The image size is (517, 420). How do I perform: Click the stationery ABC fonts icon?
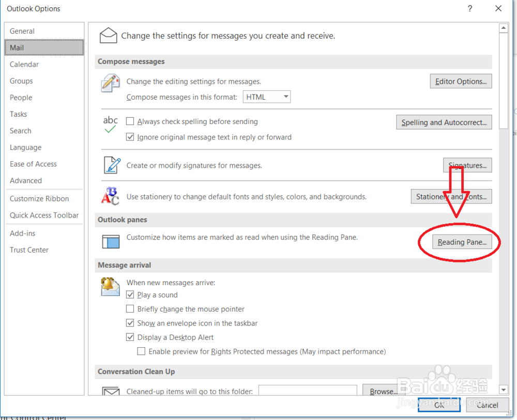click(x=110, y=196)
